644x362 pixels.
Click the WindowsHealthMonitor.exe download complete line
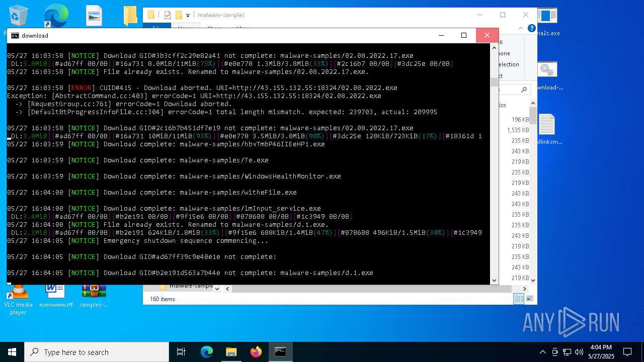174,176
